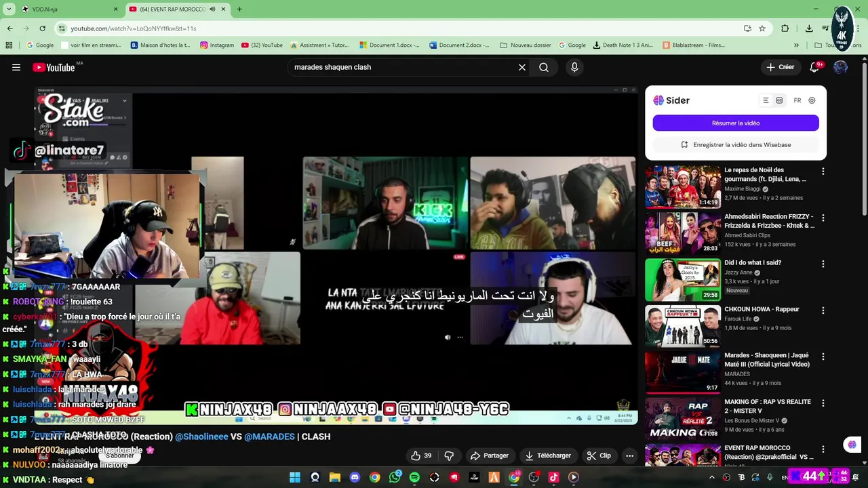The width and height of the screenshot is (868, 488).
Task: Open options for Ahmedsabiri Reaction FRIZZY video
Action: [x=823, y=218]
